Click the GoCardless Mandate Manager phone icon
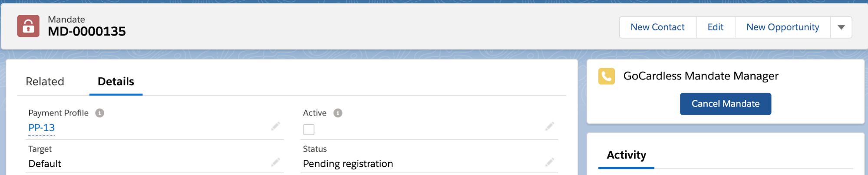868x175 pixels. [x=606, y=76]
